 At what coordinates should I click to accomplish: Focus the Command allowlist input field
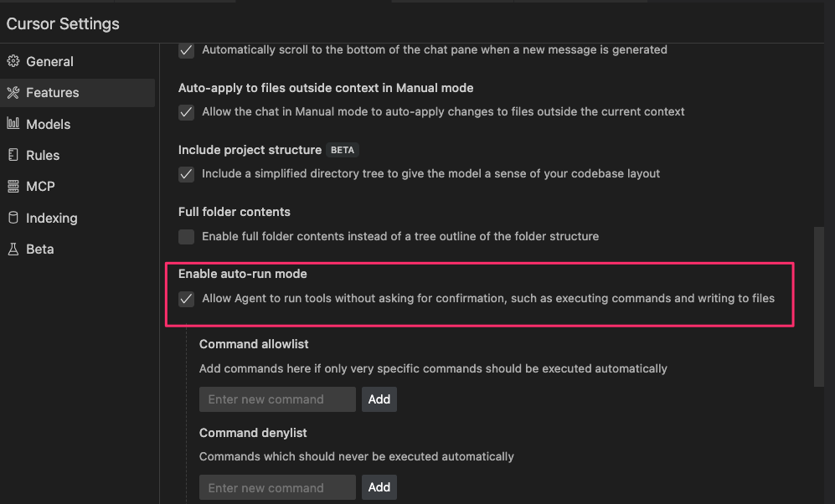(277, 399)
